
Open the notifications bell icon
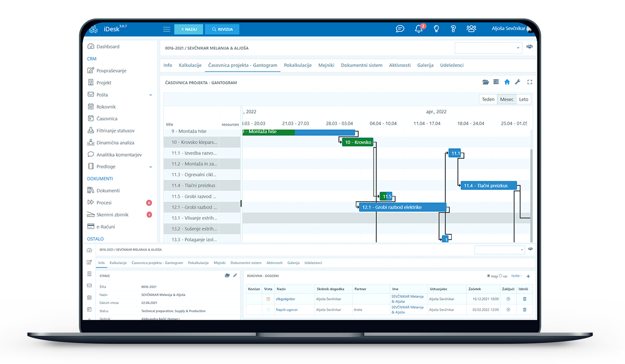[x=419, y=29]
